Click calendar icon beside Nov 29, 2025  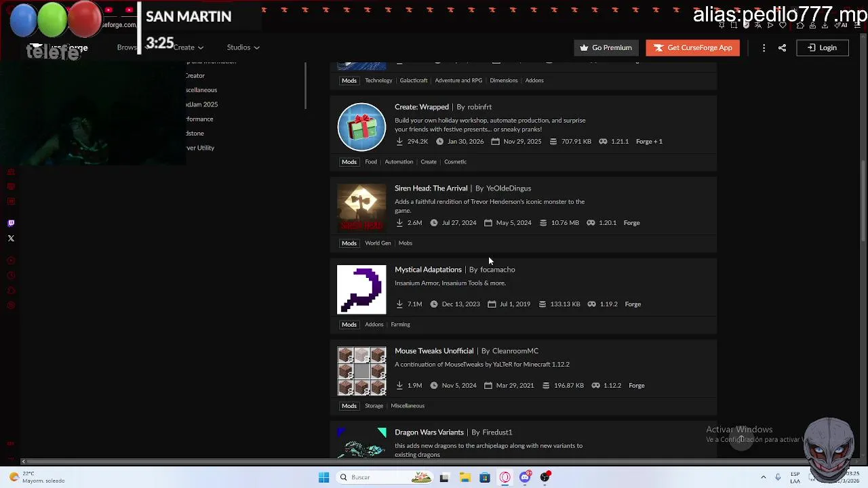point(495,142)
